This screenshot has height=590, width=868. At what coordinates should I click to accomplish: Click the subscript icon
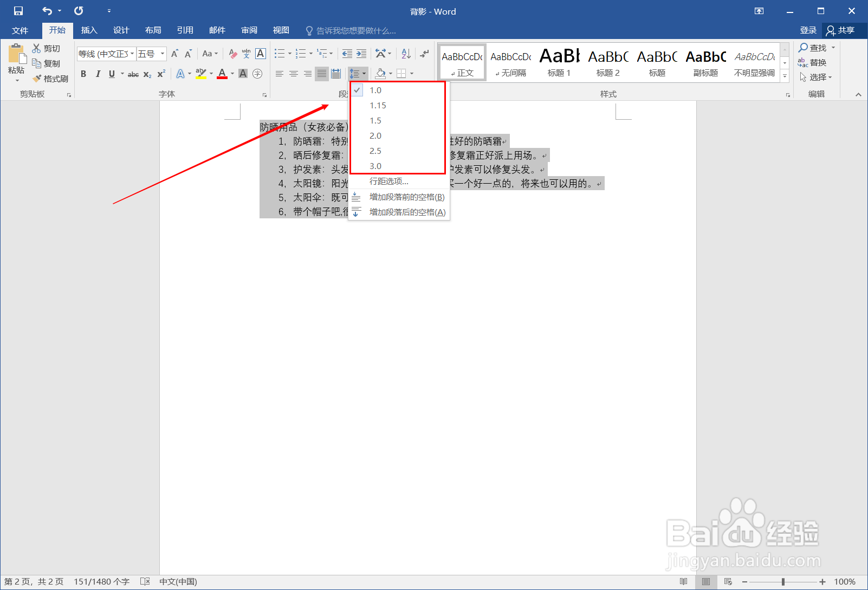[x=146, y=74]
